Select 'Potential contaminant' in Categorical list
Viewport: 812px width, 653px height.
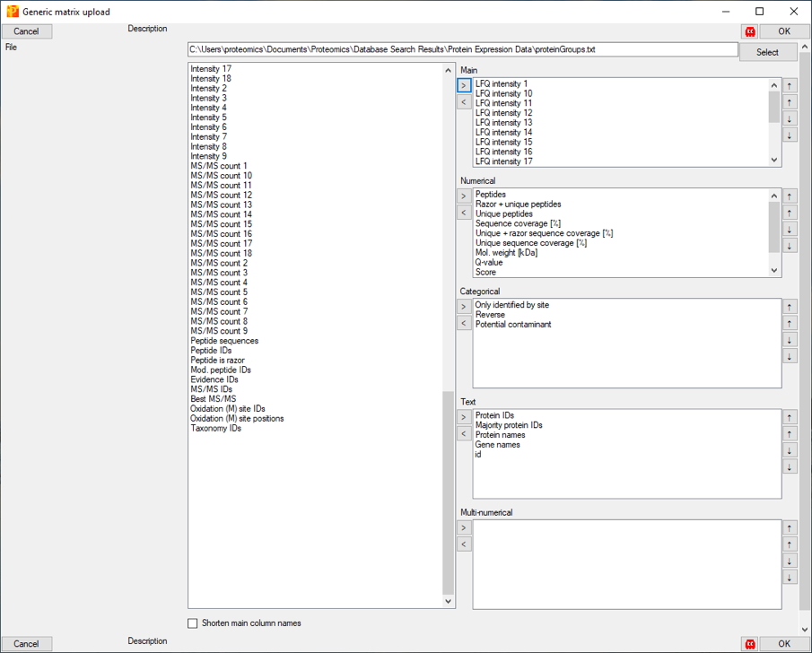pyautogui.click(x=513, y=325)
